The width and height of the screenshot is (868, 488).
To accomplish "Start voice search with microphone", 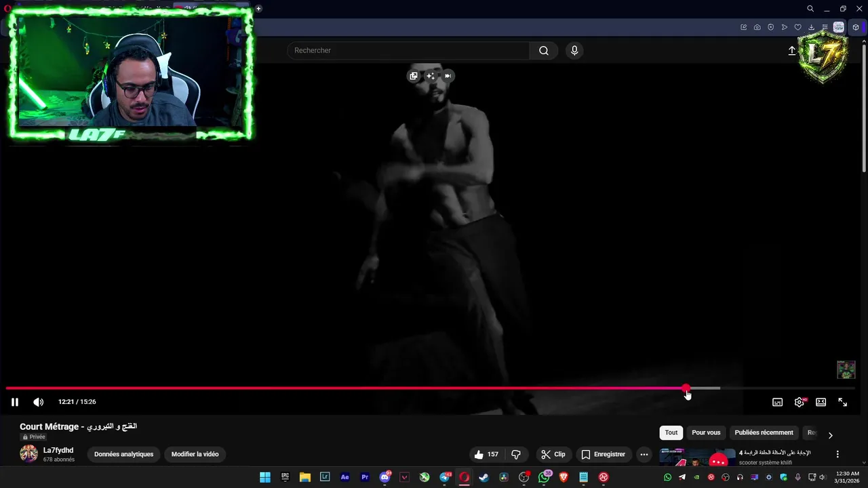I will [574, 51].
